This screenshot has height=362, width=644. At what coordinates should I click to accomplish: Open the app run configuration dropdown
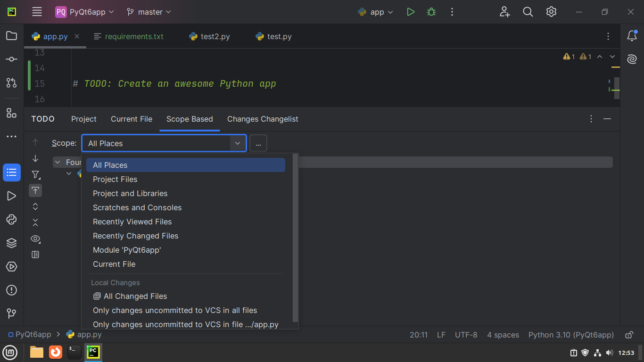coord(376,12)
